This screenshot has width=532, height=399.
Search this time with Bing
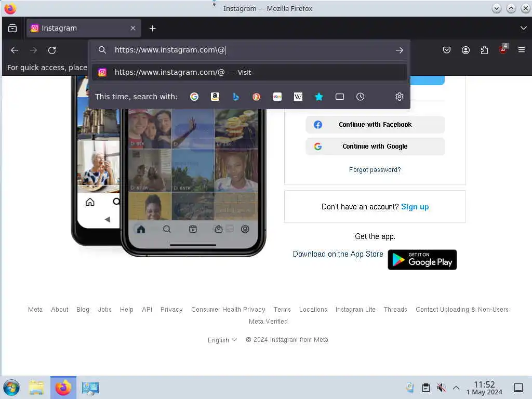coord(236,97)
